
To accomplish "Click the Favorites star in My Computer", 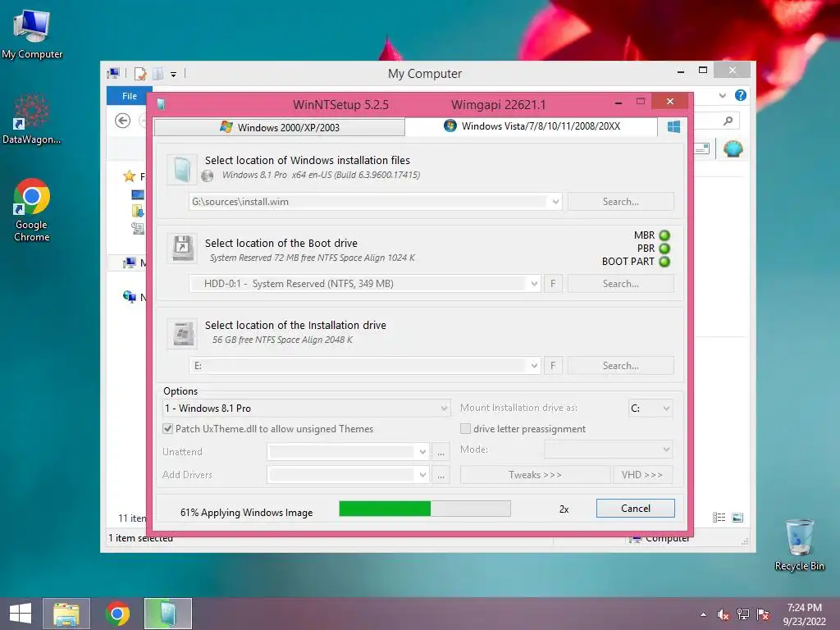I will (129, 176).
